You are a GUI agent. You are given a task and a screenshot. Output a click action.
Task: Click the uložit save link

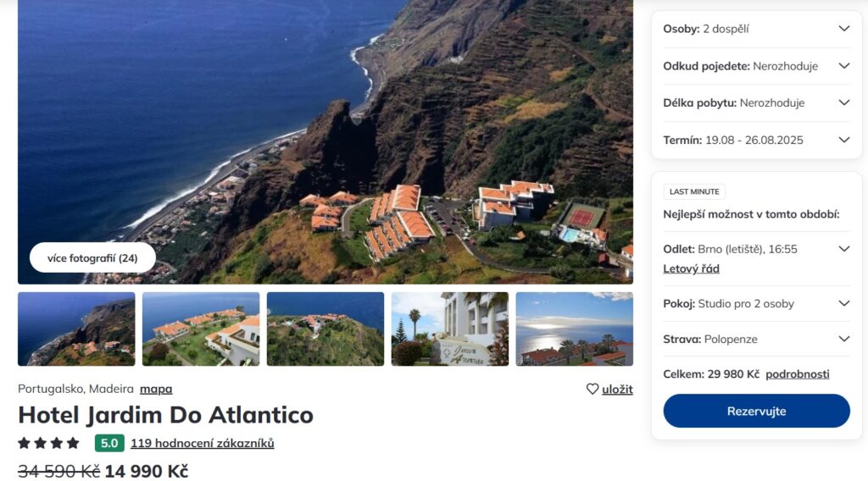point(617,390)
